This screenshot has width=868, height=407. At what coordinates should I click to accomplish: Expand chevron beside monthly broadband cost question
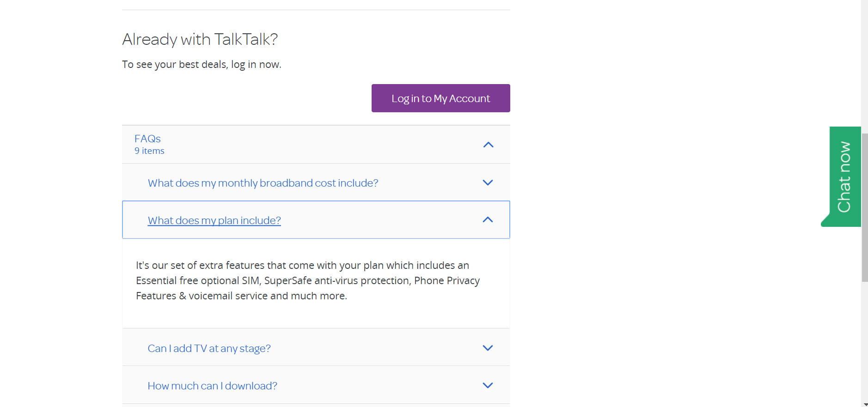[488, 182]
